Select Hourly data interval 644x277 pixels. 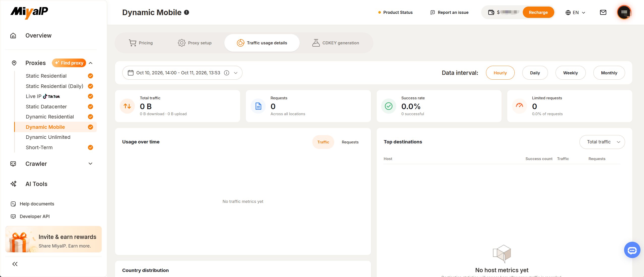pyautogui.click(x=500, y=73)
